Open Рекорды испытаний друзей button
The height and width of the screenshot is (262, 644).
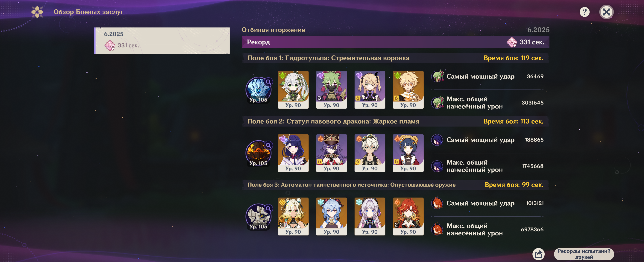(x=584, y=254)
